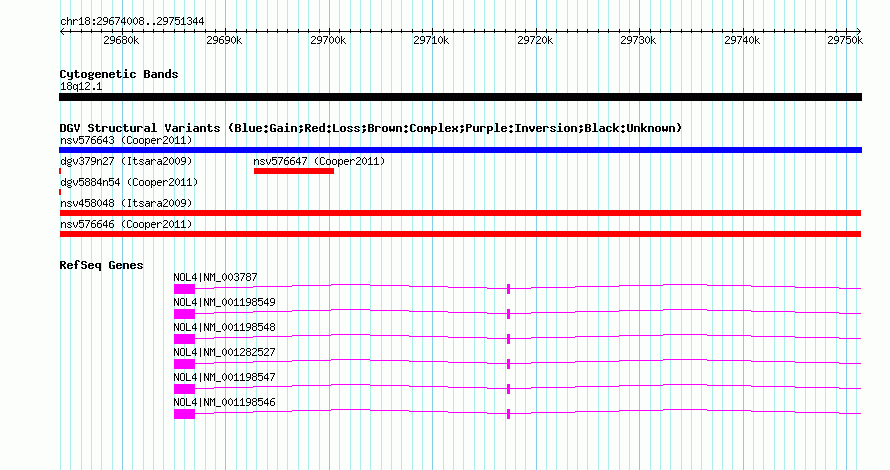Select the red nsv576646 loss variant bar

click(x=460, y=234)
